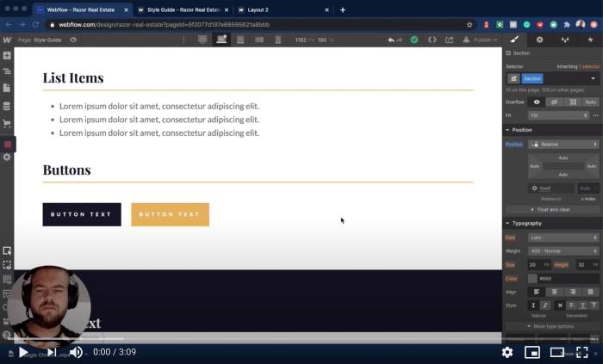Click the line Height input

pos(587,265)
